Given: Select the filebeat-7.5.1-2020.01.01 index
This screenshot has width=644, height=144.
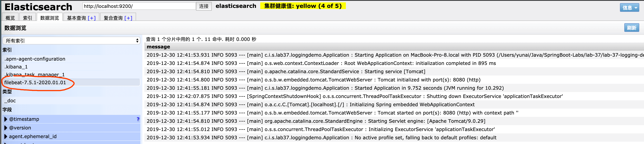Looking at the screenshot, I should [x=71, y=82].
